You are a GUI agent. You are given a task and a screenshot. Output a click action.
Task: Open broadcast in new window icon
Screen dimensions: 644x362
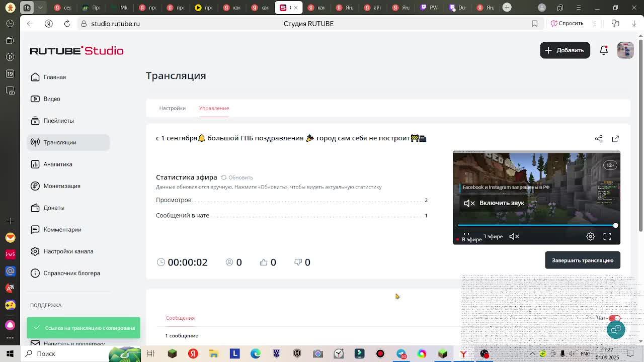[x=615, y=139]
